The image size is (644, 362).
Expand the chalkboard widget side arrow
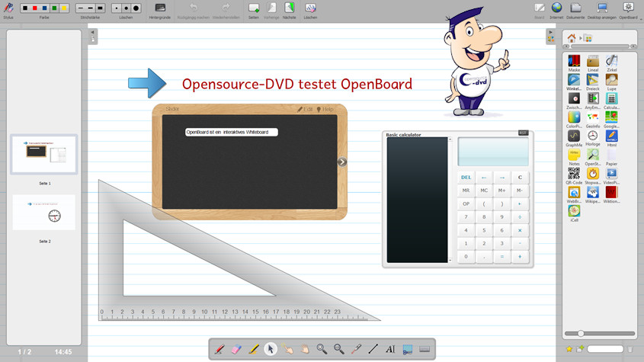(x=342, y=162)
